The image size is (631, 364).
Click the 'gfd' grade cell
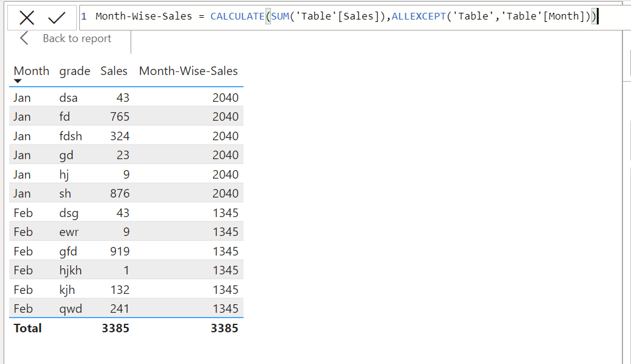68,251
